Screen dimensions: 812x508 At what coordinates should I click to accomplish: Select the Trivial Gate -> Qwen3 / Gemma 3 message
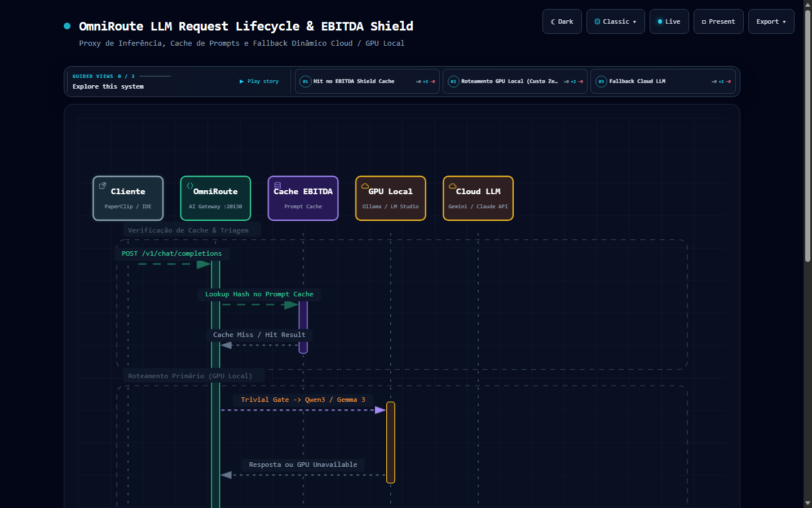click(x=303, y=400)
